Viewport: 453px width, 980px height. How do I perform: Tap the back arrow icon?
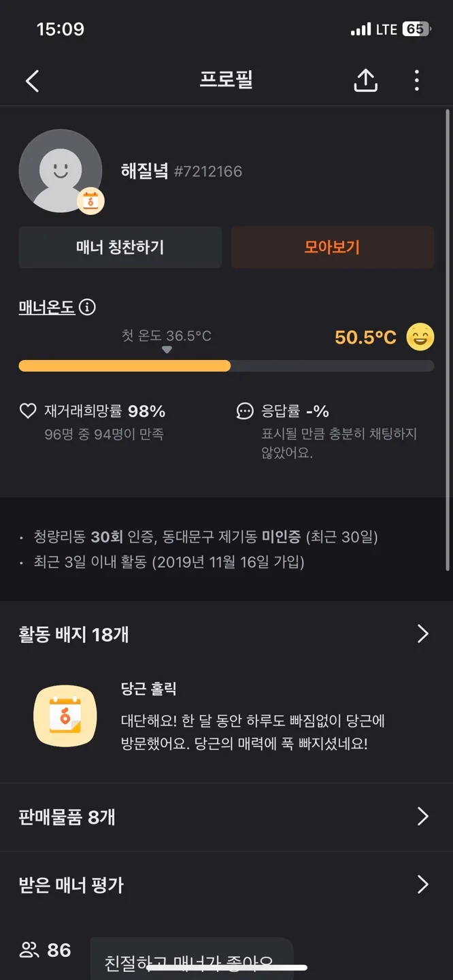(32, 81)
